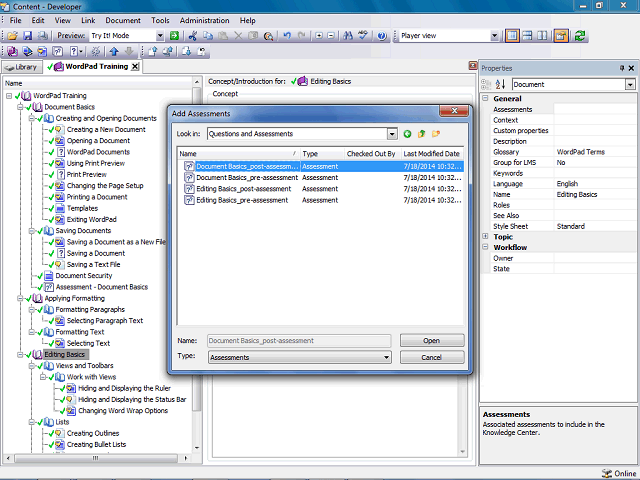Open the question type dropdown arrow
The width and height of the screenshot is (640, 480).
(x=81, y=51)
